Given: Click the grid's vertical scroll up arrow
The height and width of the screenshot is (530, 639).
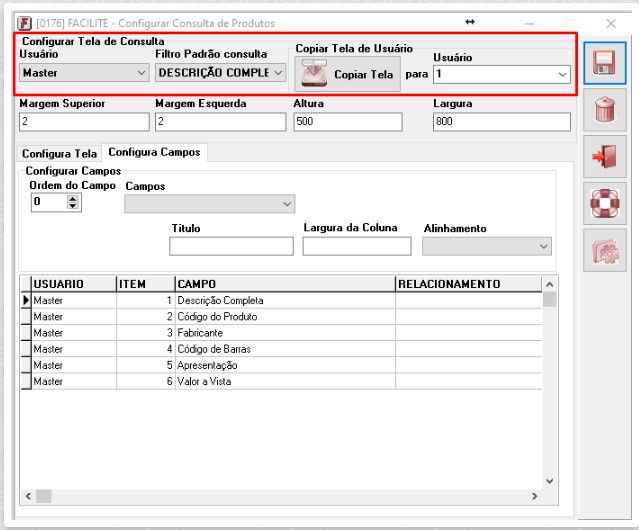Looking at the screenshot, I should [x=549, y=284].
